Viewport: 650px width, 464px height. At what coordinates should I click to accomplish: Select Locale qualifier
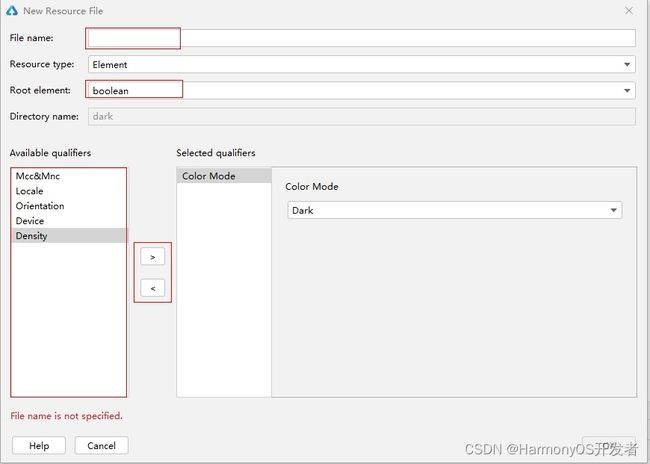(69, 191)
